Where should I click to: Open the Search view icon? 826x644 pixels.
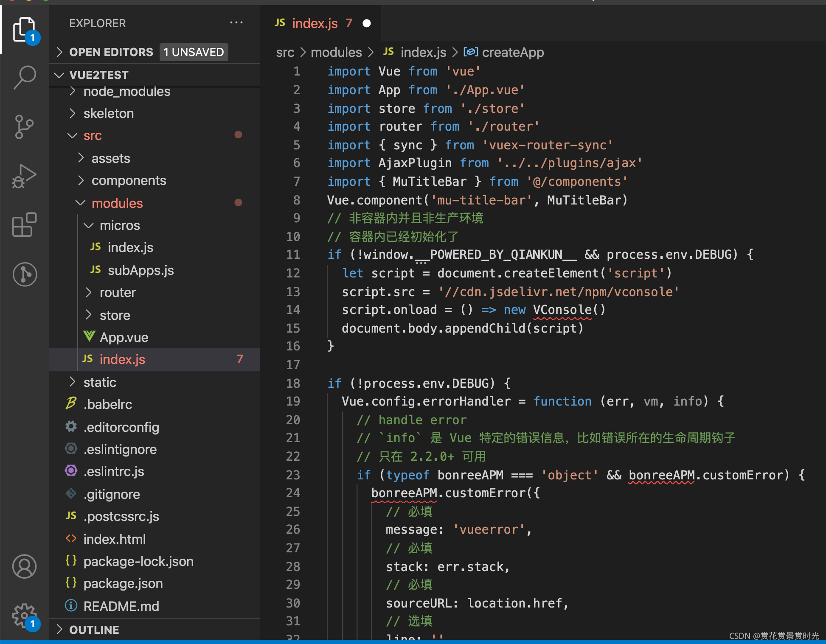click(25, 77)
